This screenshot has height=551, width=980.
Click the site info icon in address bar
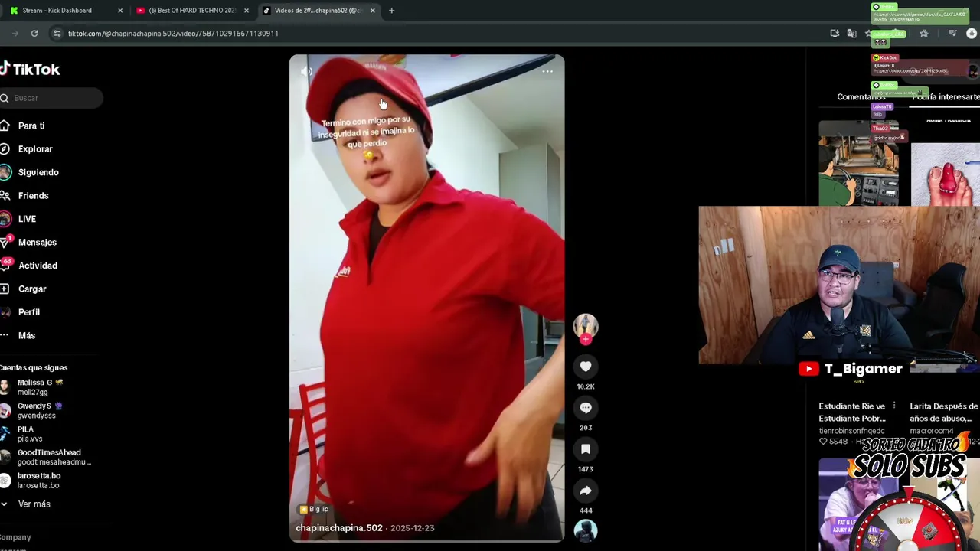point(57,34)
